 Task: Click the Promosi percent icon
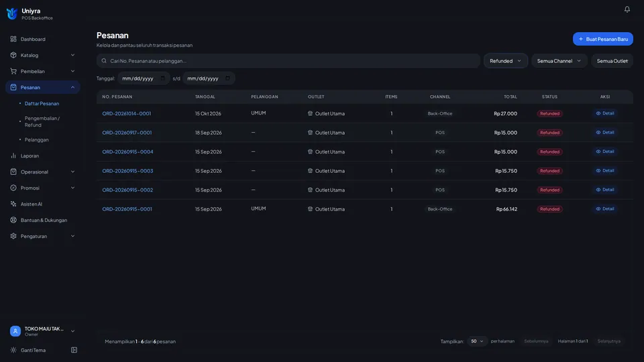tap(13, 188)
